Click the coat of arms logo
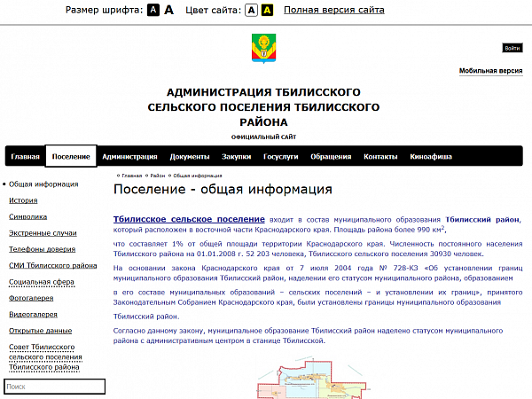532x399 pixels. (263, 49)
